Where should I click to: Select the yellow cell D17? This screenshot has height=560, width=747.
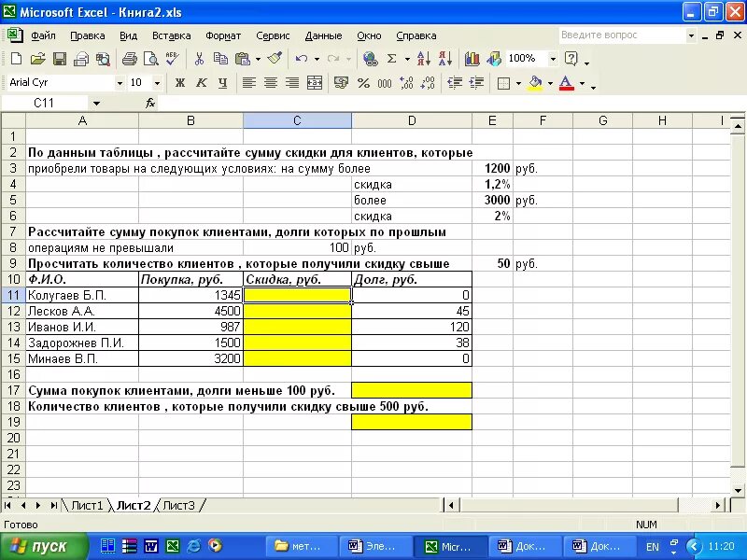(x=412, y=390)
